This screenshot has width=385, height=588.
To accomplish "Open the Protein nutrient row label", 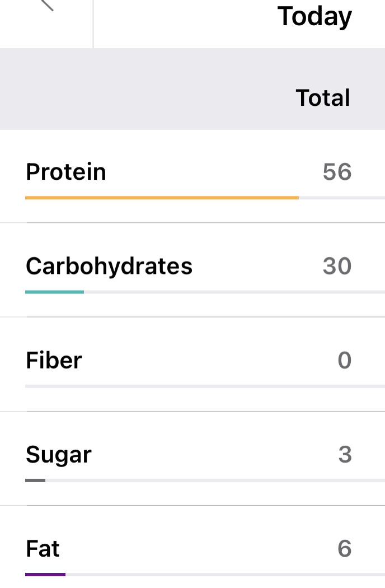I will (66, 171).
